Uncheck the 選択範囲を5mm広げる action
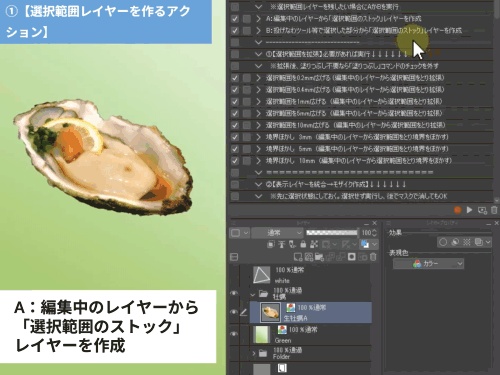This screenshot has width=500, height=375. (x=235, y=113)
